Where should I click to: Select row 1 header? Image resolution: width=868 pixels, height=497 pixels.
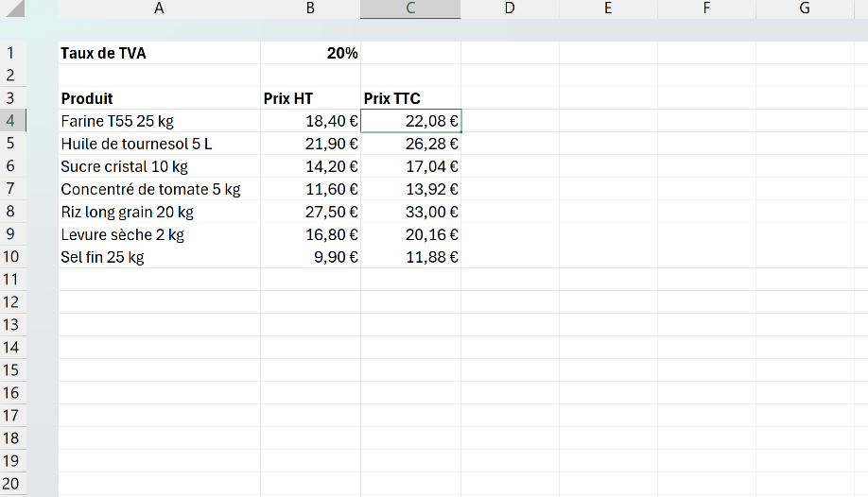[13, 53]
